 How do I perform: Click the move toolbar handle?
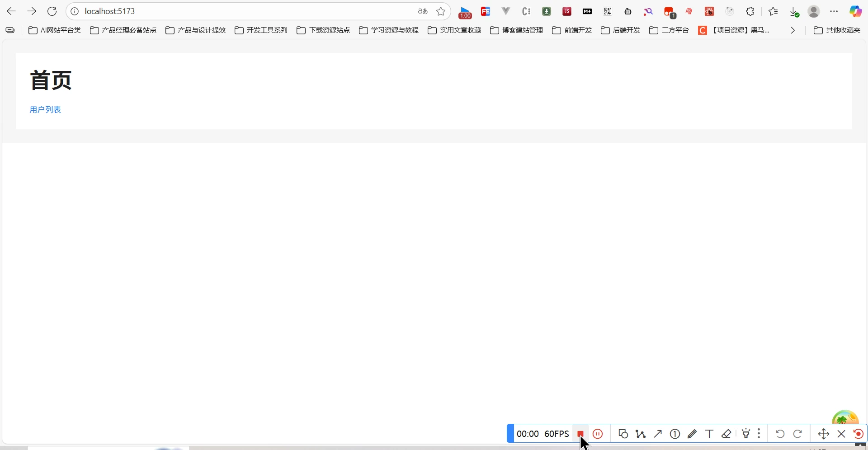coord(823,434)
